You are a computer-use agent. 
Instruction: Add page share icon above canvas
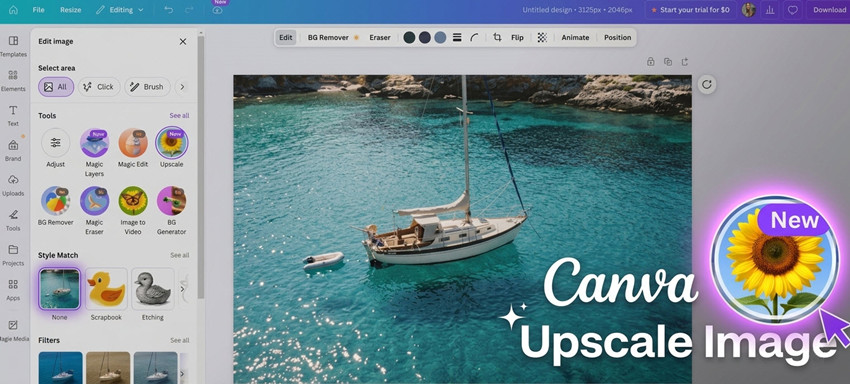pos(685,62)
